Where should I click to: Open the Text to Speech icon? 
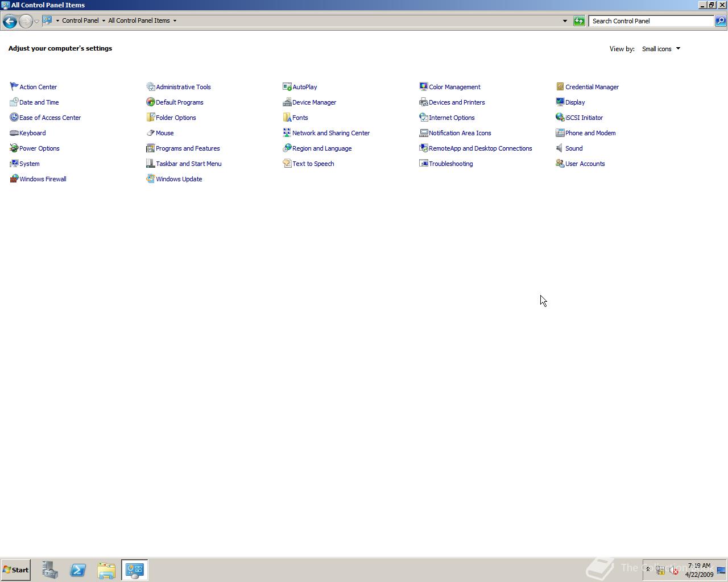pyautogui.click(x=287, y=164)
